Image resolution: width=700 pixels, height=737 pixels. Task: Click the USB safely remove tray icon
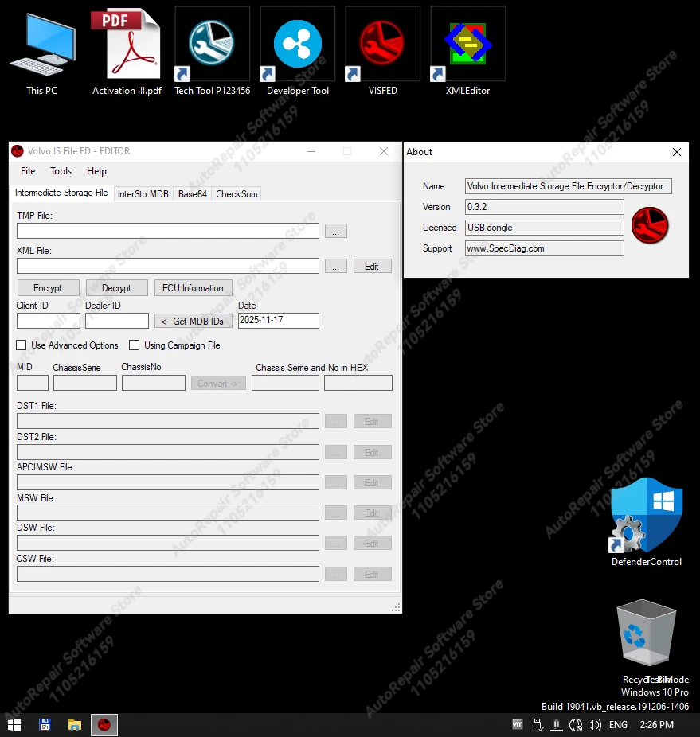538,725
